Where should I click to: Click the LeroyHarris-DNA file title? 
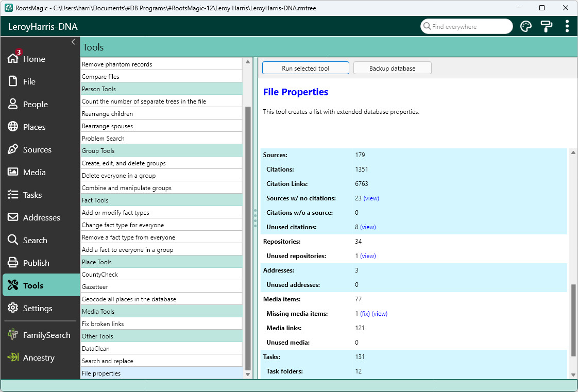(x=43, y=26)
